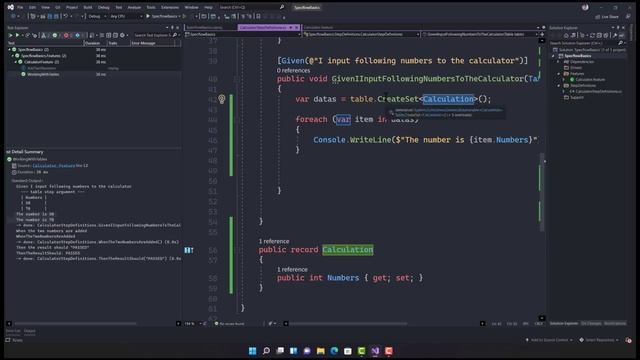Close the CalculatorStepDefinitions tab
Screen dimensions: 640x360
(x=296, y=27)
